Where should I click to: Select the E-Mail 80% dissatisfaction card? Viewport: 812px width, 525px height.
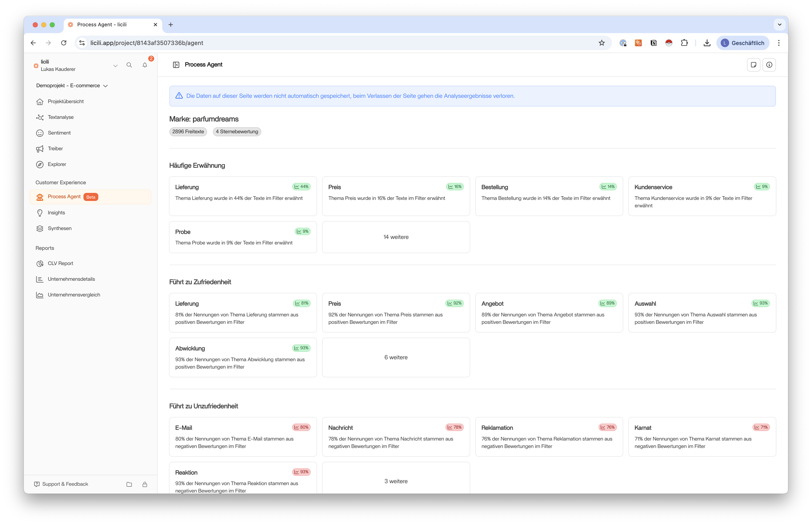(x=243, y=437)
